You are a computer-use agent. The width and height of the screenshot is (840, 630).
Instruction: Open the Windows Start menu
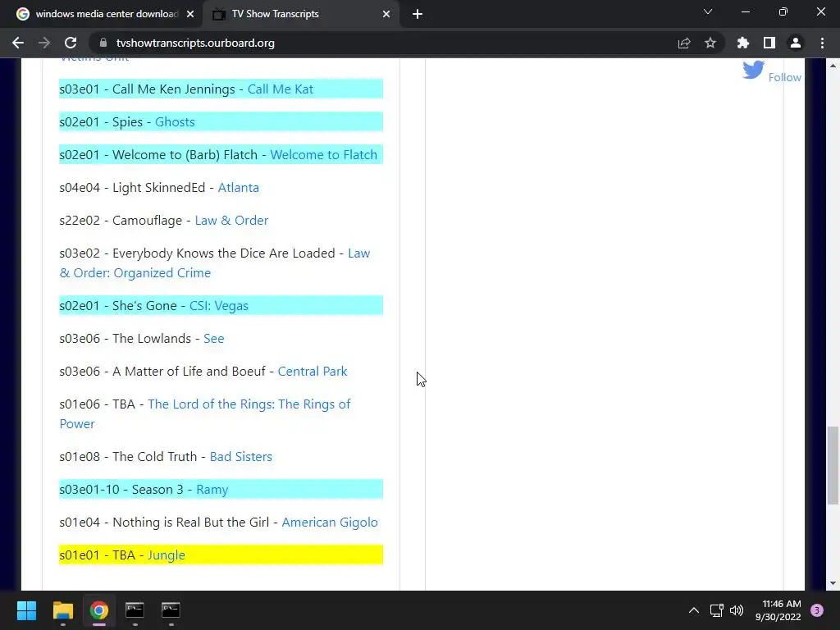pos(26,610)
